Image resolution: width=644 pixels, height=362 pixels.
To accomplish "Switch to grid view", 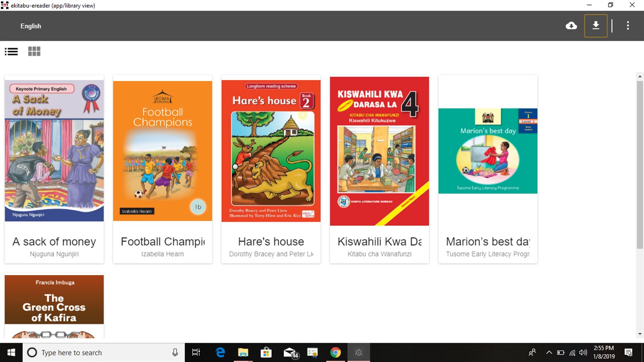I will [34, 51].
